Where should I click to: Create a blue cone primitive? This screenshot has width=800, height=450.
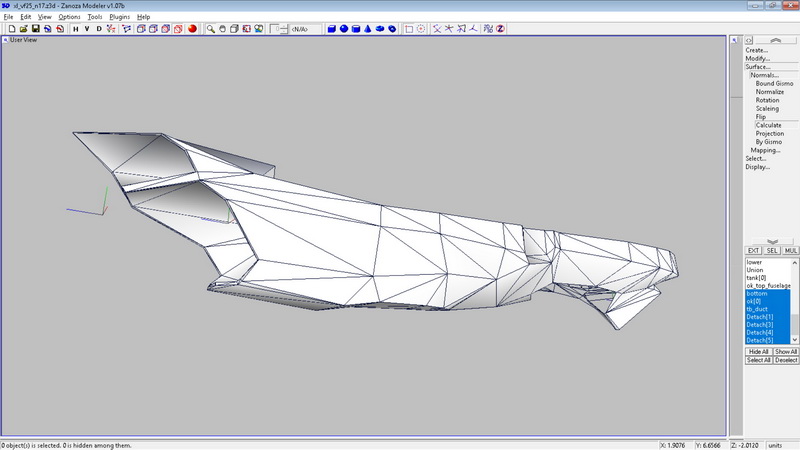[x=369, y=29]
